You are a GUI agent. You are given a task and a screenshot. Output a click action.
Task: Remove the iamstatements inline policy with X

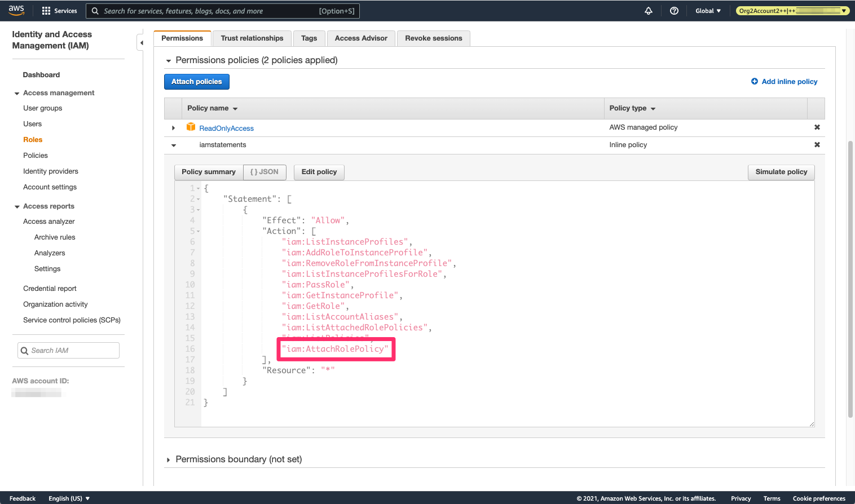click(817, 145)
